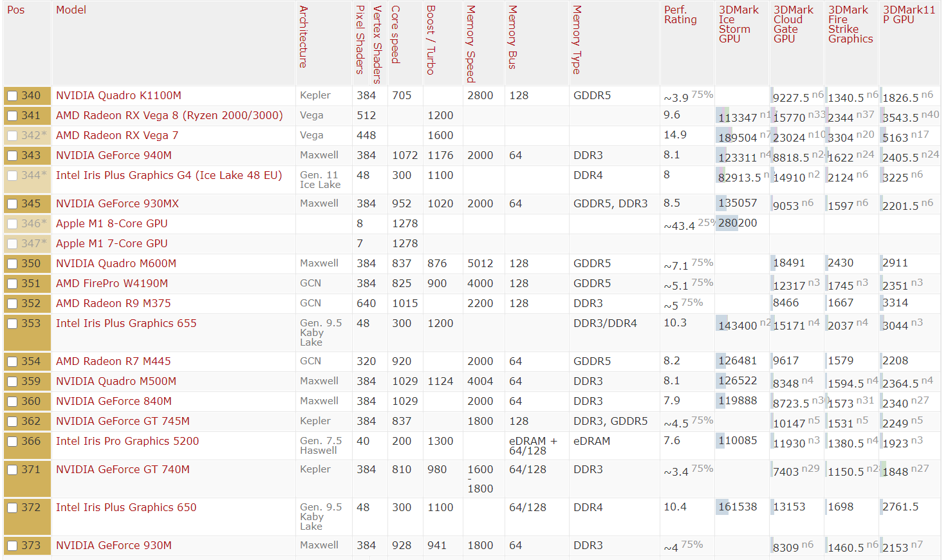Tick the checkbox for position 340
The image size is (948, 560).
click(12, 96)
